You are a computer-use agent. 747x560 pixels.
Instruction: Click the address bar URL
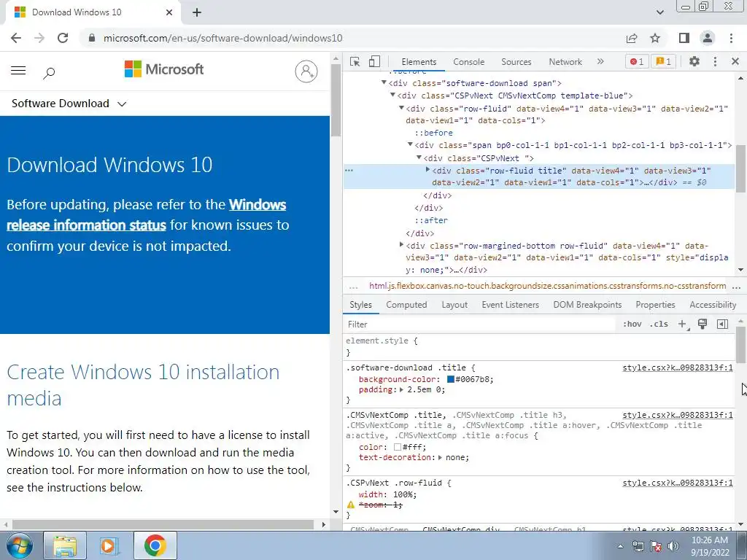pyautogui.click(x=223, y=38)
